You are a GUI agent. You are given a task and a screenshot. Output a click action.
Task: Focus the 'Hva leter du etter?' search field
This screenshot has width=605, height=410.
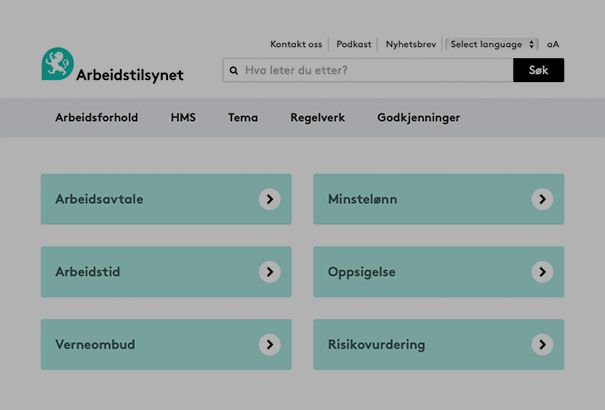(368, 70)
